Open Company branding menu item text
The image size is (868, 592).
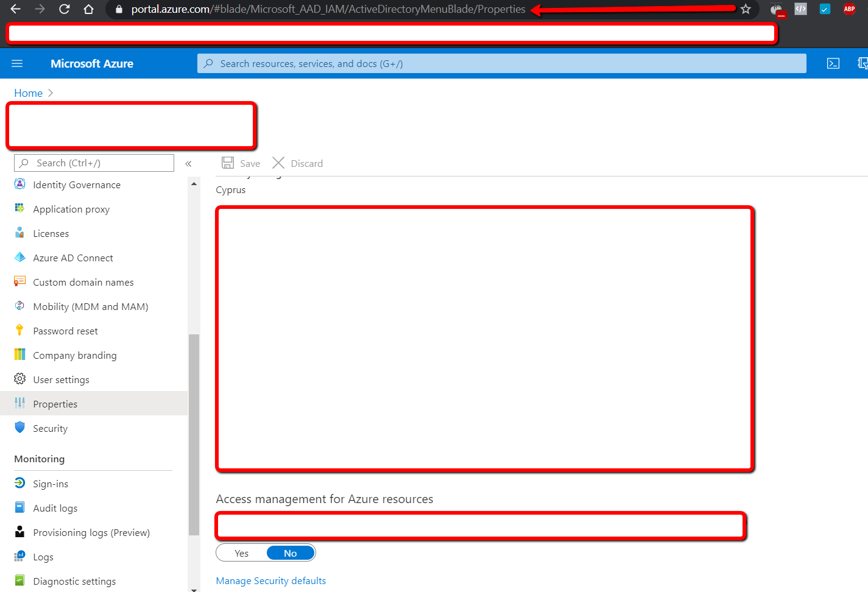[74, 355]
